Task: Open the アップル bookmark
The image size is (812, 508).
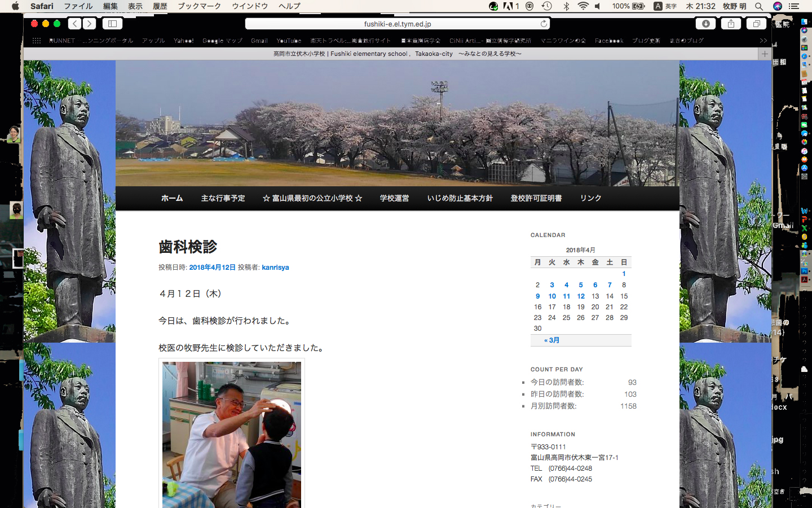Action: pyautogui.click(x=153, y=41)
